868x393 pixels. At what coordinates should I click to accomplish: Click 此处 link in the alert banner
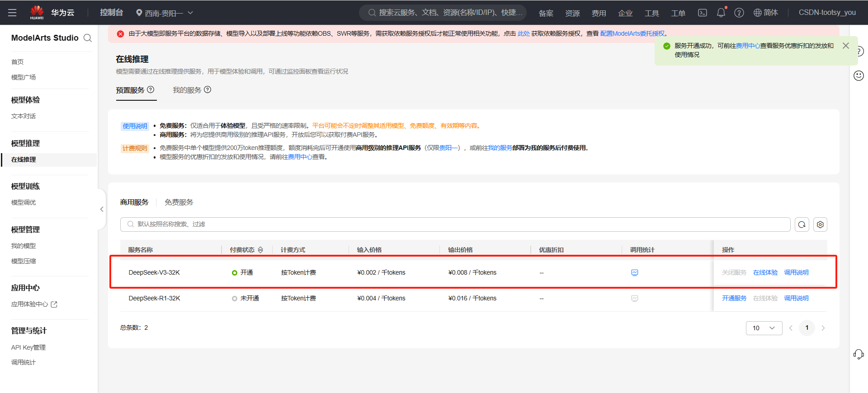pos(524,33)
